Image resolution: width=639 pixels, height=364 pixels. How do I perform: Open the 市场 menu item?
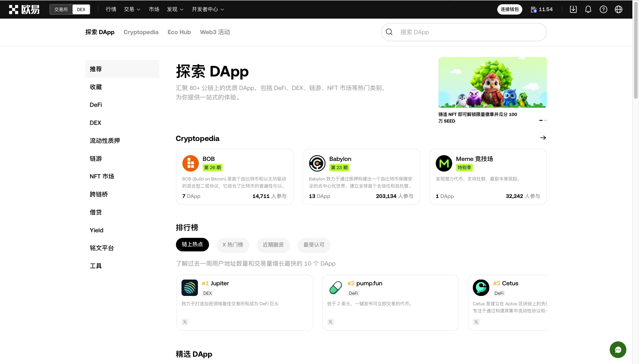[x=154, y=9]
